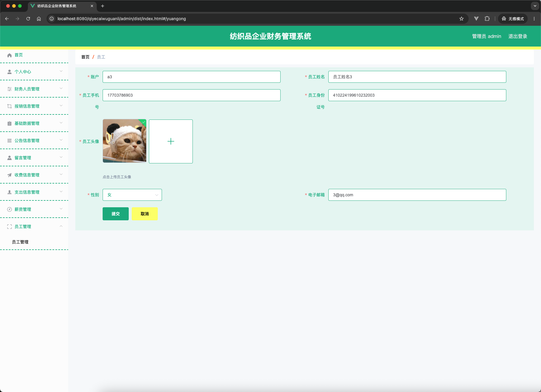Expand the 支出信息管理 chevron
Image resolution: width=541 pixels, height=392 pixels.
tap(61, 192)
